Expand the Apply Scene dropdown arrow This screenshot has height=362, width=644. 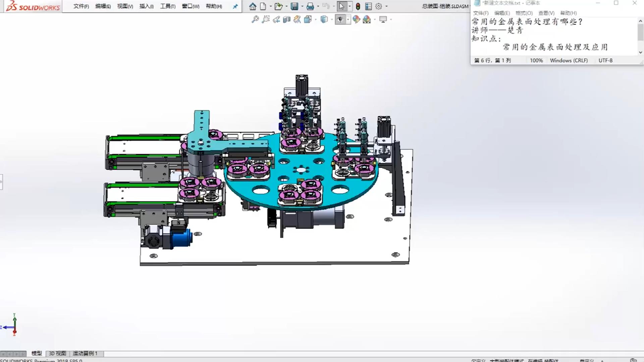(375, 19)
